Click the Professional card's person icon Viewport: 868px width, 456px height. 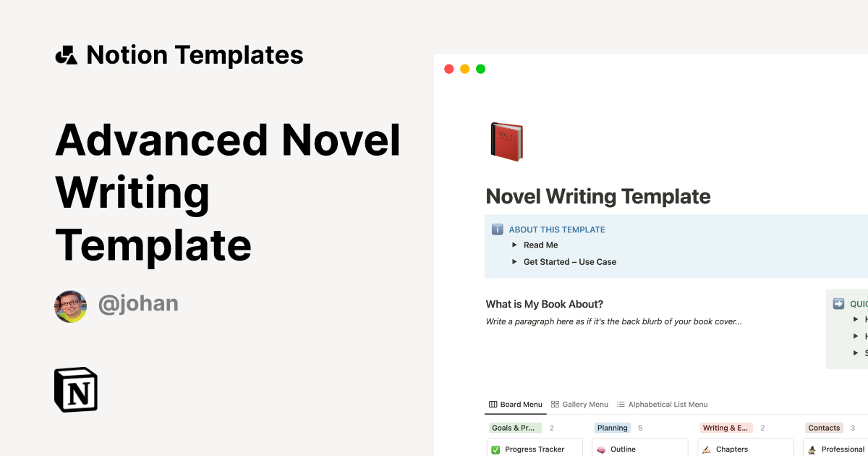(812, 449)
